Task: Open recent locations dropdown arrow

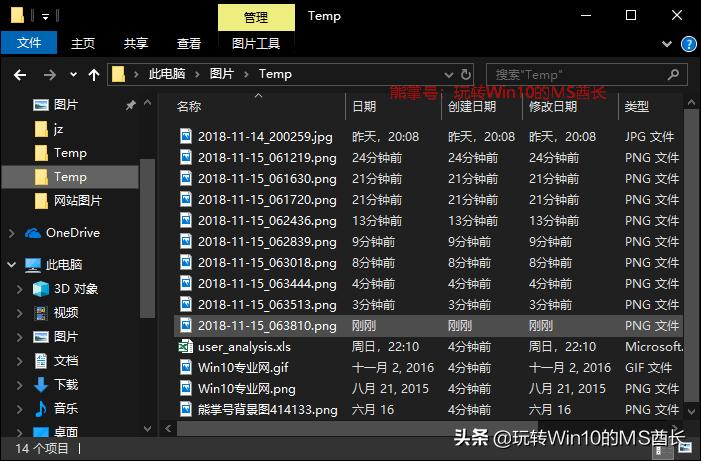Action: click(x=73, y=75)
